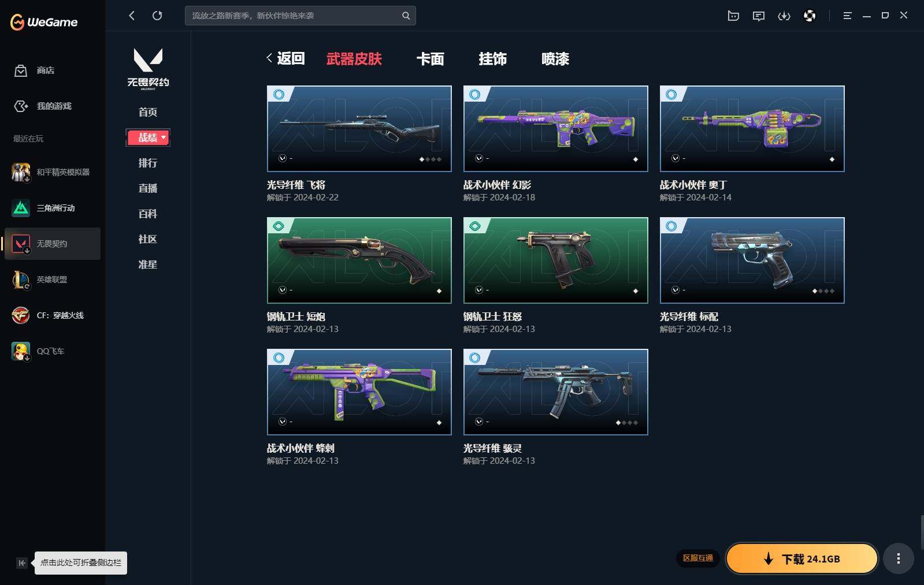This screenshot has height=585, width=924.
Task: Switch to the 喷漆 tab
Action: (555, 59)
